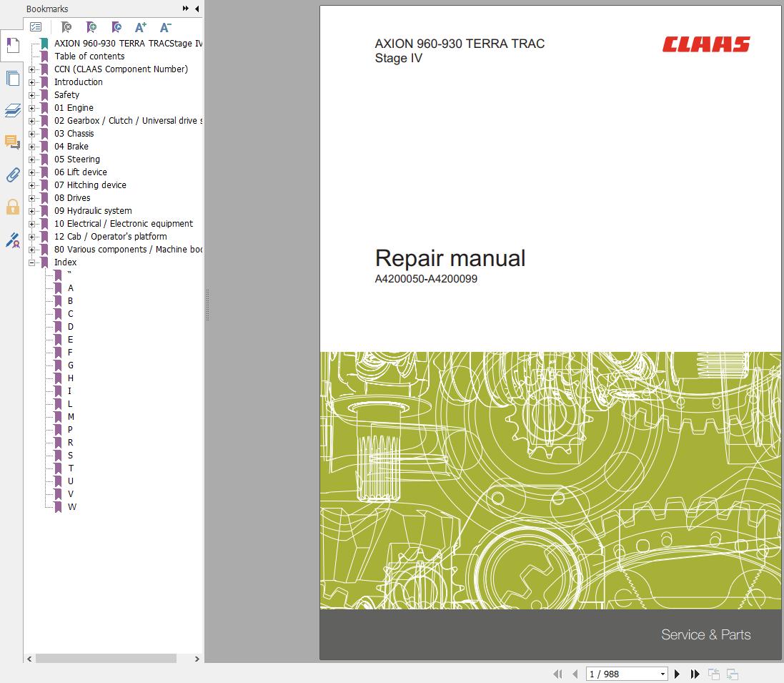Click the bookmarks horizontal scrollbar

106,659
